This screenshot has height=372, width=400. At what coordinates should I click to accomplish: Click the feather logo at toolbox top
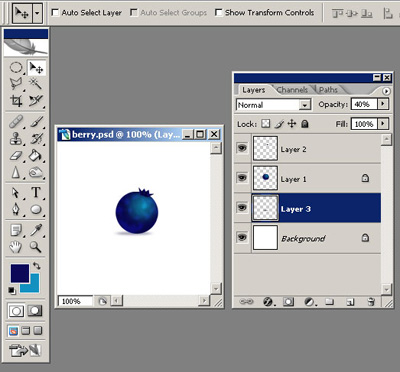click(26, 47)
